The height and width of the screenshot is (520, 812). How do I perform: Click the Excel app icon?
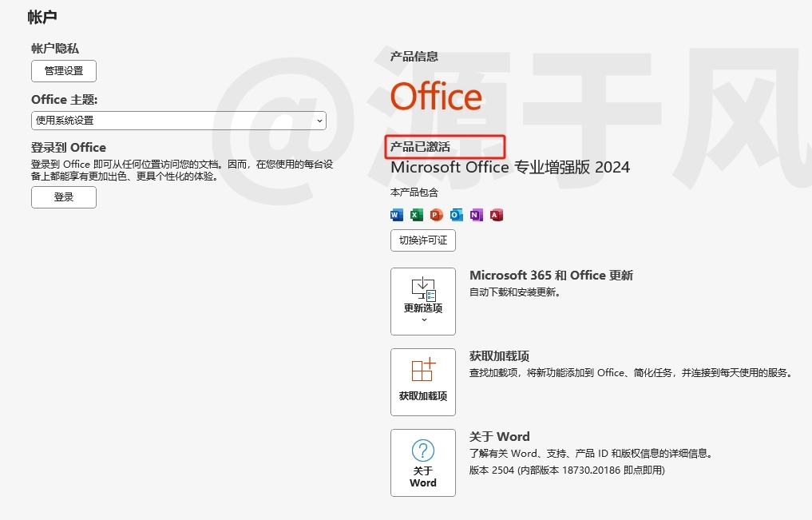416,214
